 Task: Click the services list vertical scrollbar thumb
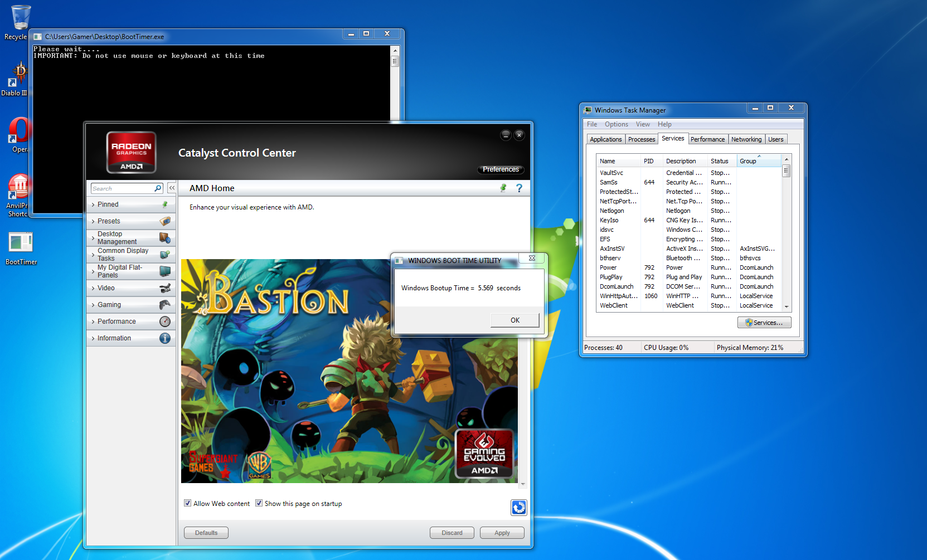click(787, 171)
